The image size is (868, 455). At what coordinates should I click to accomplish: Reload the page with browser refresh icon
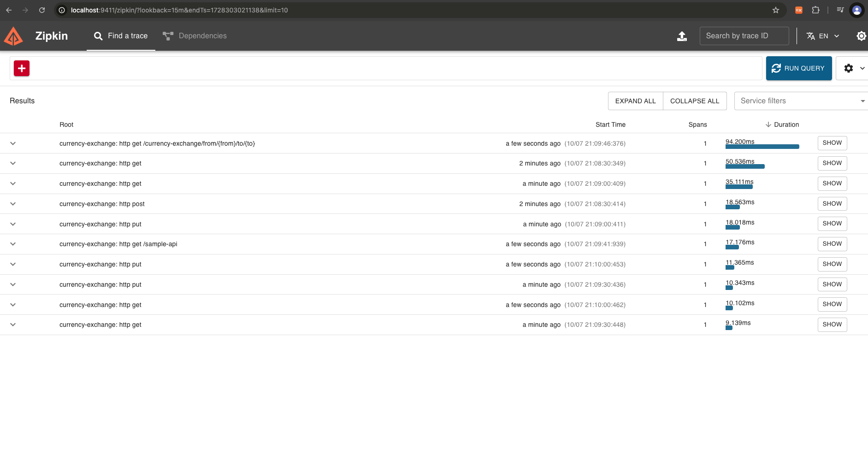point(42,10)
